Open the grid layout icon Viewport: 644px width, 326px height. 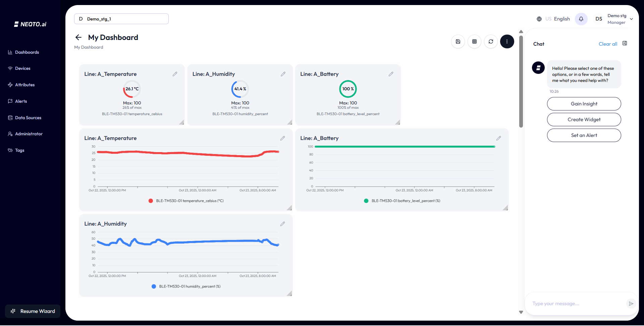coord(474,42)
